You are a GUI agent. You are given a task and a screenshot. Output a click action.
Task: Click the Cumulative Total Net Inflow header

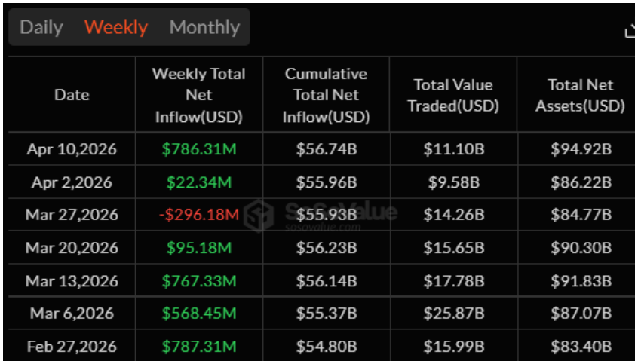coord(326,95)
